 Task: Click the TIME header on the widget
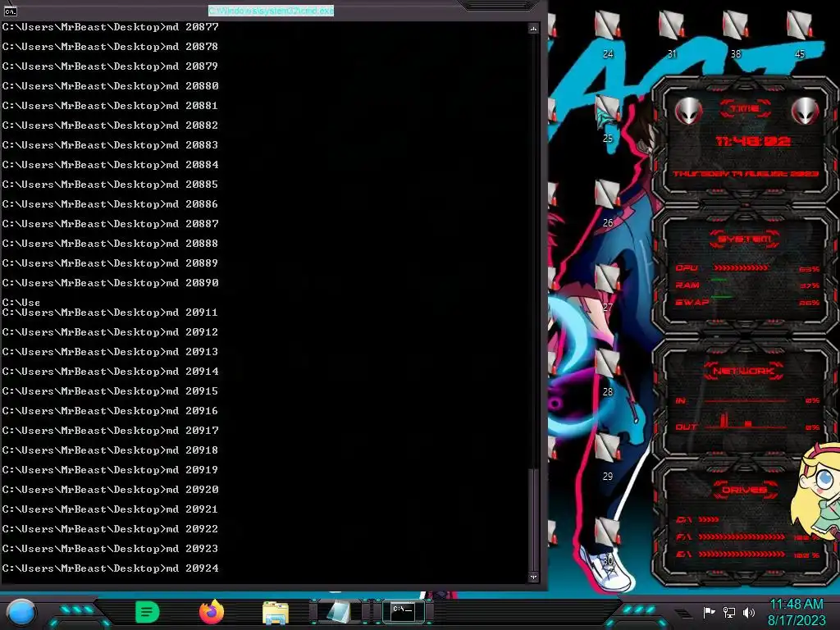(x=745, y=109)
